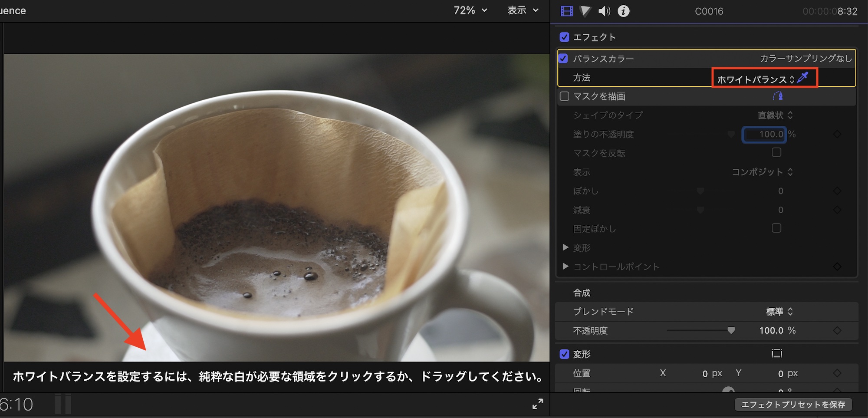Uncheck the バランスカラー effect

pos(563,58)
